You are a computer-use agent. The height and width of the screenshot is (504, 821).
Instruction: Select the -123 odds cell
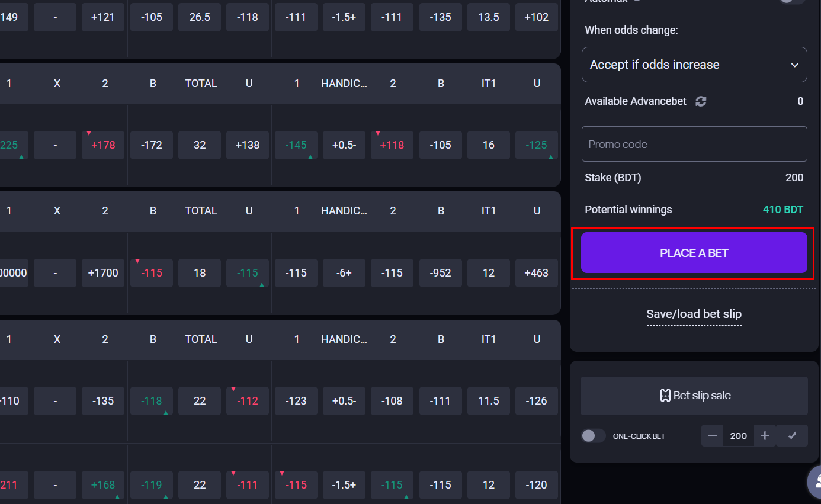point(296,401)
